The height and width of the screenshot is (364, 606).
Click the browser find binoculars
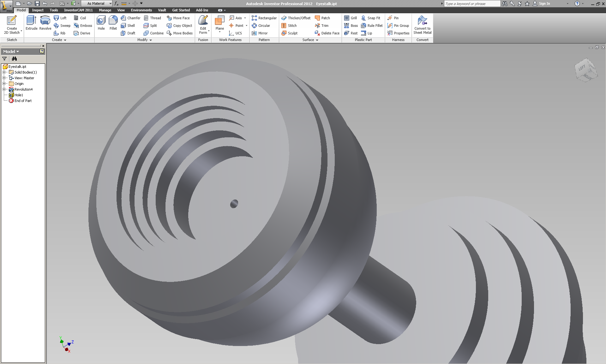(x=14, y=59)
